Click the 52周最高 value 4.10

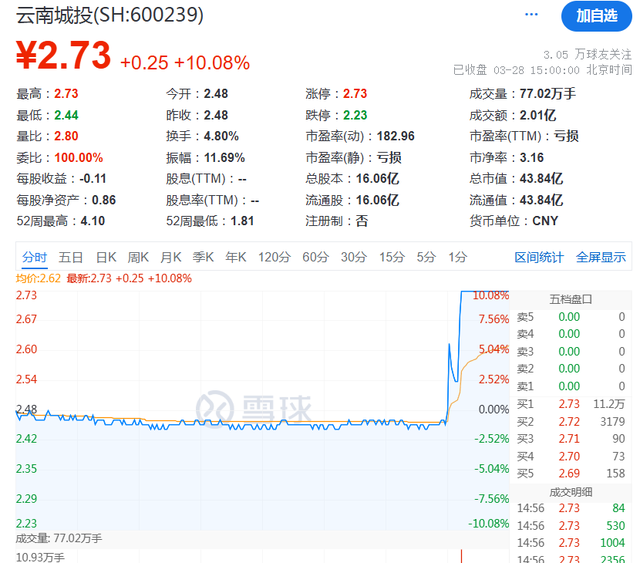[93, 221]
